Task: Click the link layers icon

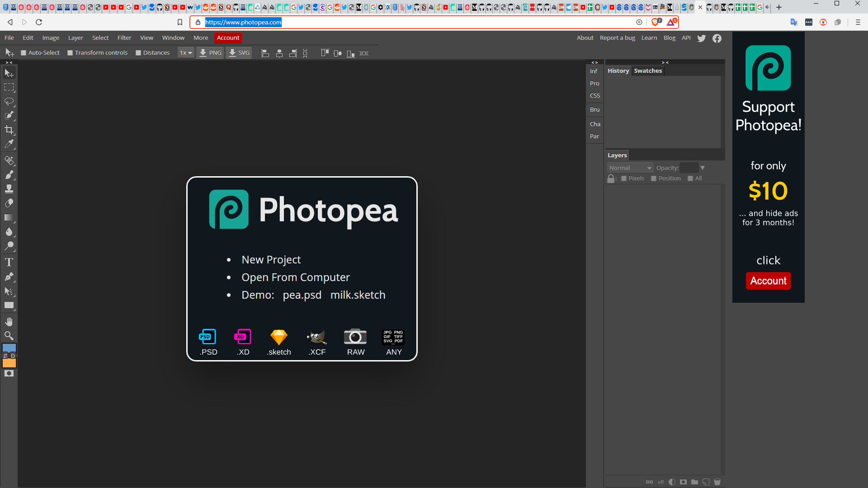Action: click(649, 482)
